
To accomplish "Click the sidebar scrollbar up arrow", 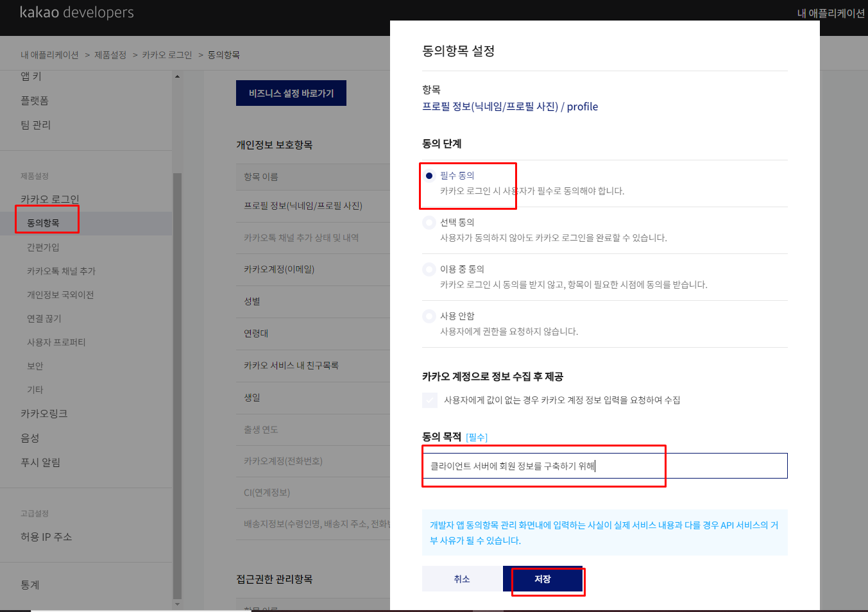I will (x=177, y=76).
